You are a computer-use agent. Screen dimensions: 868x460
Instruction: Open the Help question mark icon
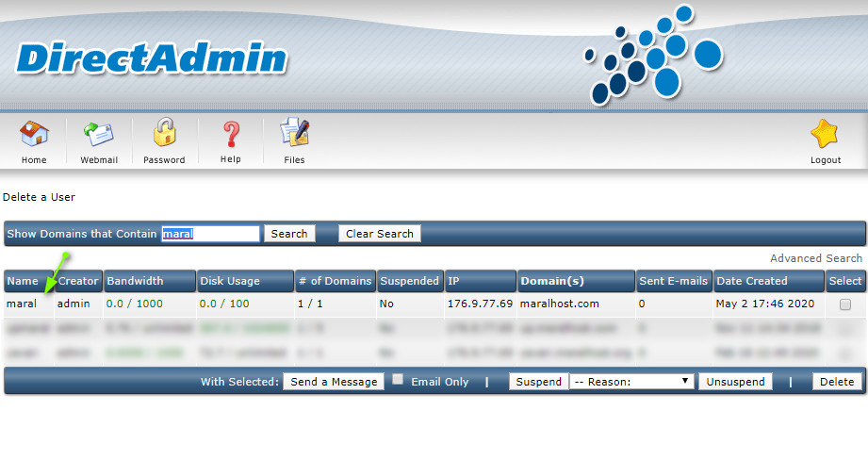click(x=232, y=135)
